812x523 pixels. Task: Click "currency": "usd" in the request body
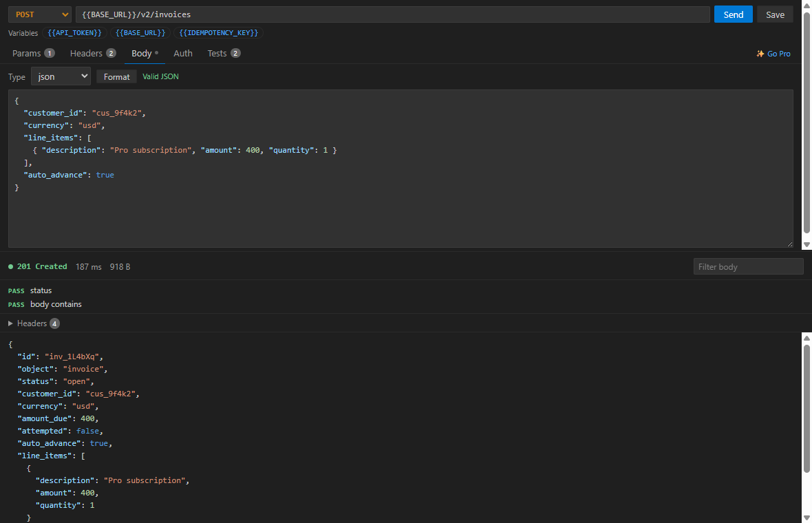pos(64,125)
